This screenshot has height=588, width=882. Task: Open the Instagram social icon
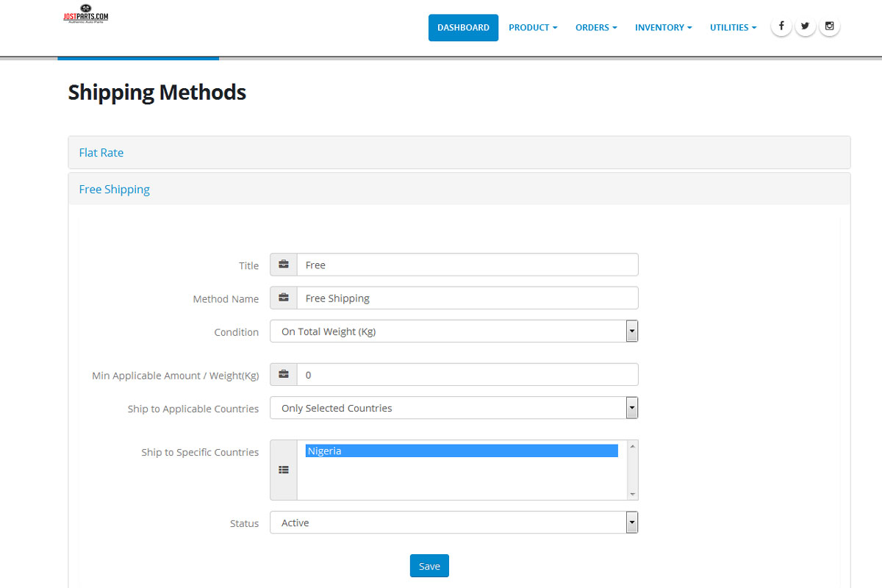829,26
